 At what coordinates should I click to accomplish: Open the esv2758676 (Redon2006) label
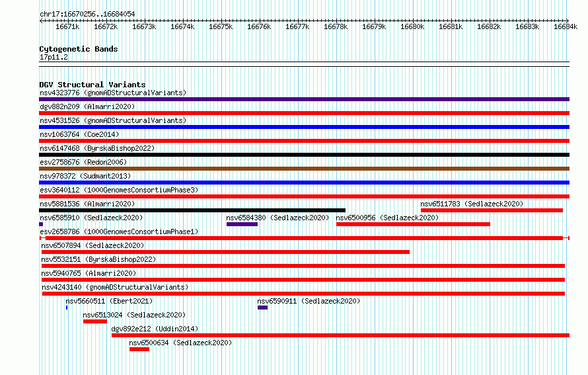83,162
